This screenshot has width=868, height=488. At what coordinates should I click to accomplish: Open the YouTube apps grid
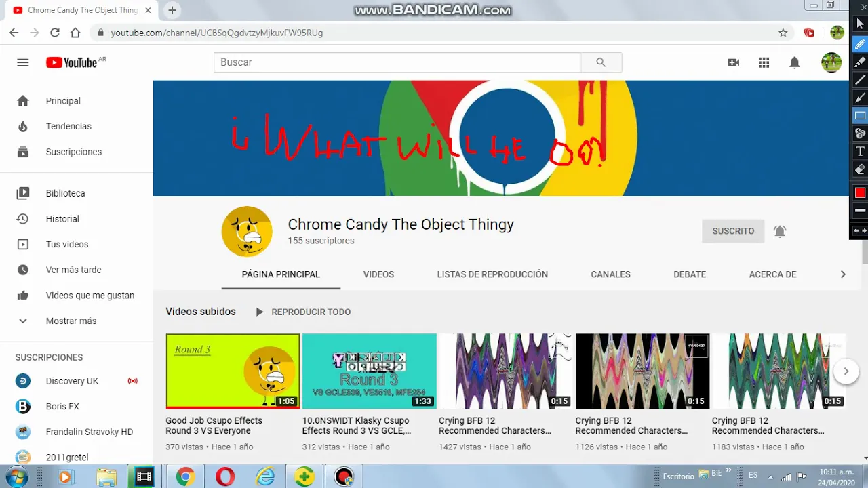tap(764, 62)
